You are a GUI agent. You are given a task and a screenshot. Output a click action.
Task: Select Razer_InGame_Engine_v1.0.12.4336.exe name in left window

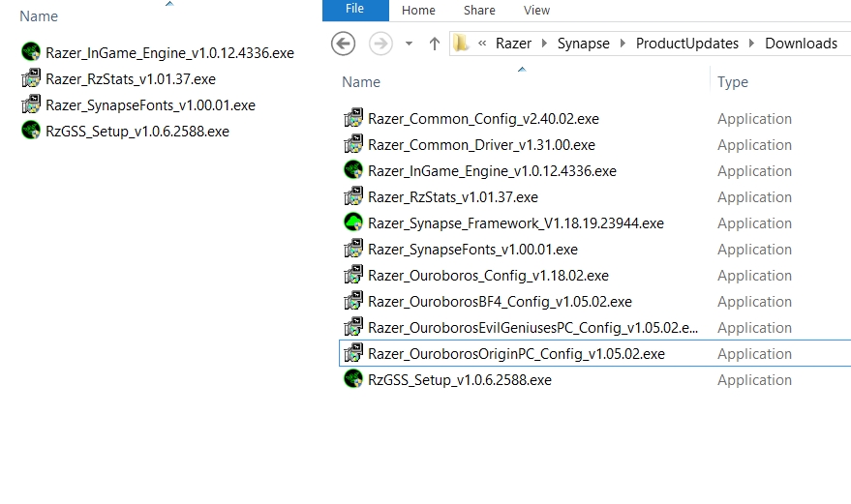coord(169,53)
